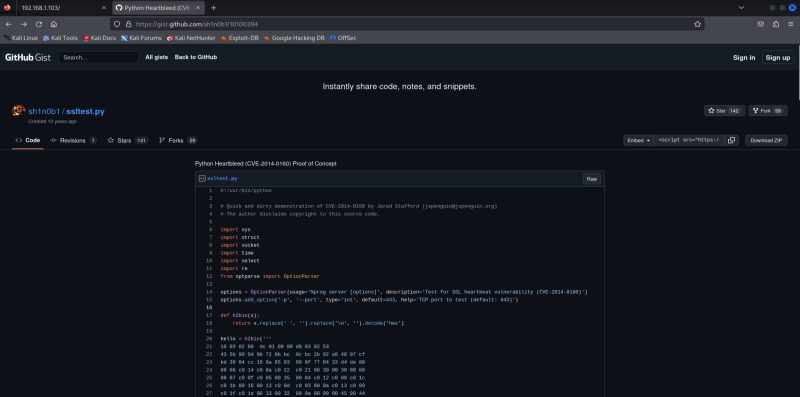
Task: Open the Revisions tab
Action: 73,140
